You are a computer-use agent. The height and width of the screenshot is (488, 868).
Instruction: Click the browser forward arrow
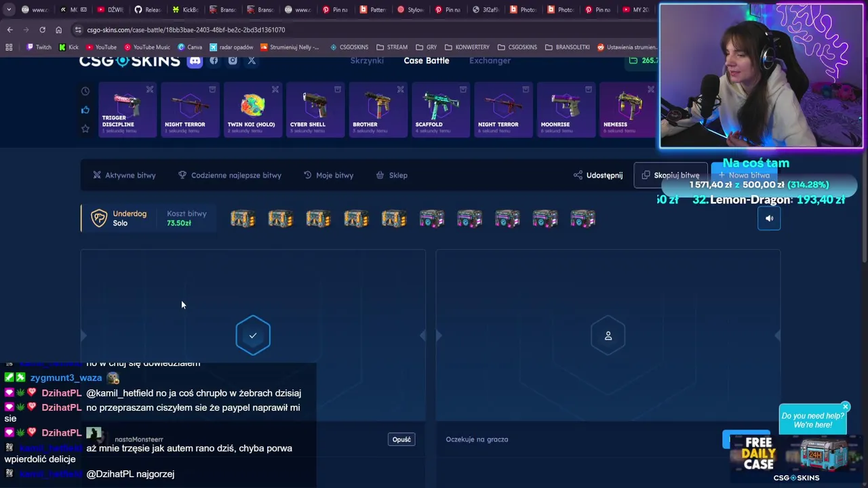(x=26, y=30)
